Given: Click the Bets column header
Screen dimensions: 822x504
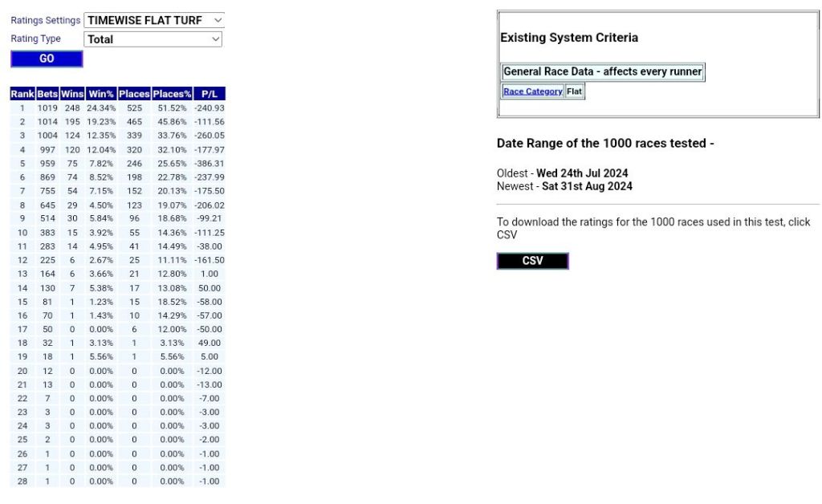Looking at the screenshot, I should click(47, 94).
